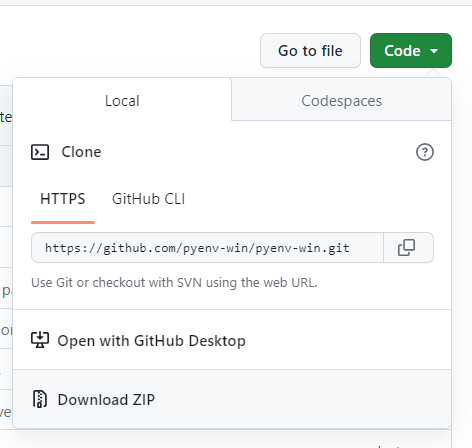The image size is (472, 448).
Task: Click the Code button label text
Action: [402, 51]
